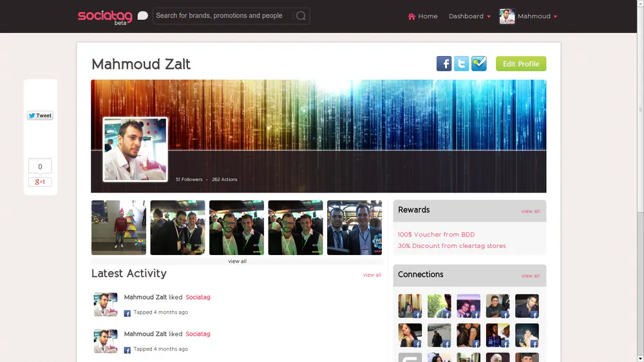Click view all in Rewards panel
The height and width of the screenshot is (362, 644).
530,211
